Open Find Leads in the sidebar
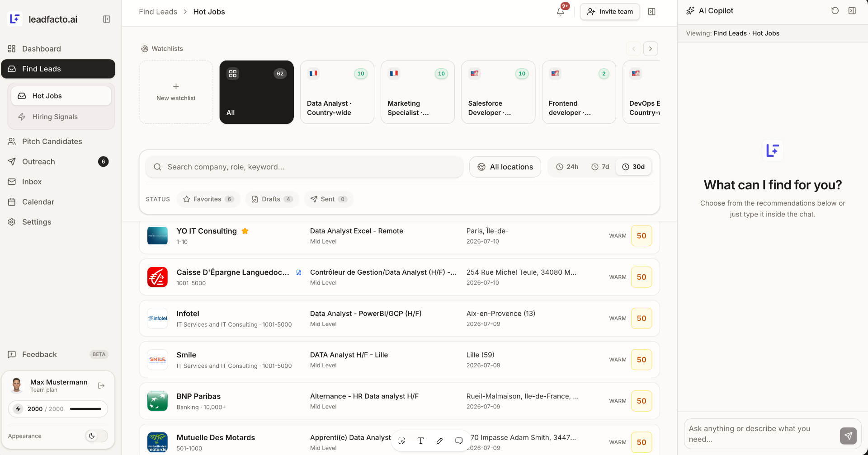 [x=58, y=69]
